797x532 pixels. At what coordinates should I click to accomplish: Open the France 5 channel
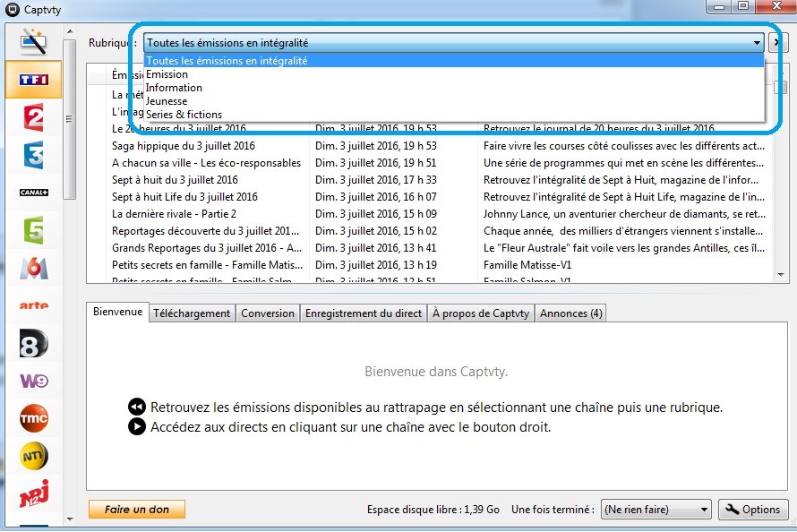coord(33,230)
